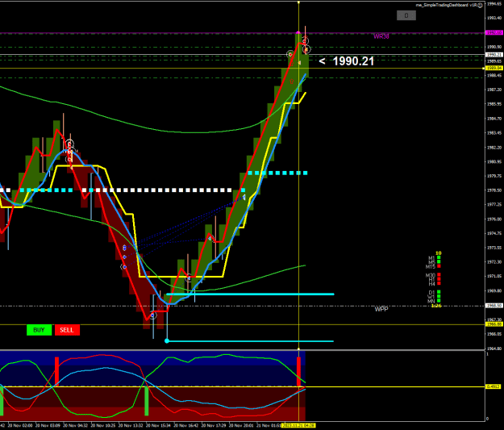Click the yellow 0.4912 indicator level tag
The height and width of the screenshot is (430, 504).
[x=493, y=386]
